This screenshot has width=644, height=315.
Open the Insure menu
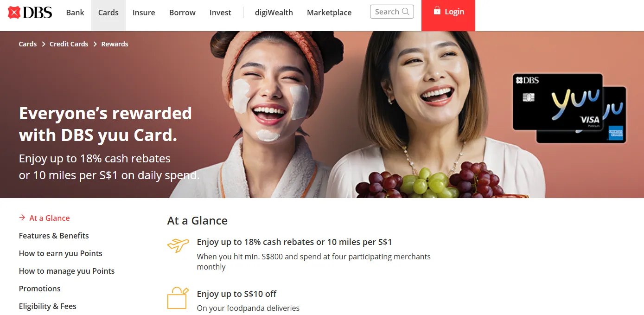(x=144, y=13)
